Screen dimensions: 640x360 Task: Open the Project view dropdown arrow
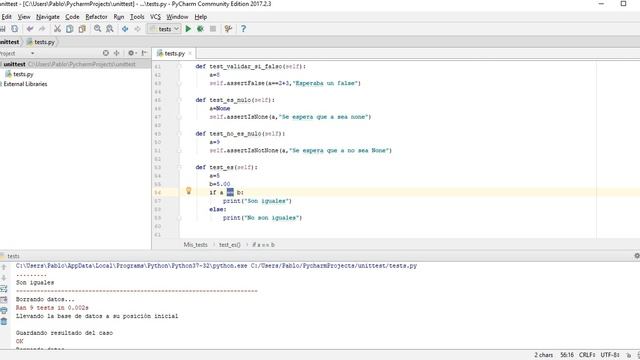(x=32, y=53)
